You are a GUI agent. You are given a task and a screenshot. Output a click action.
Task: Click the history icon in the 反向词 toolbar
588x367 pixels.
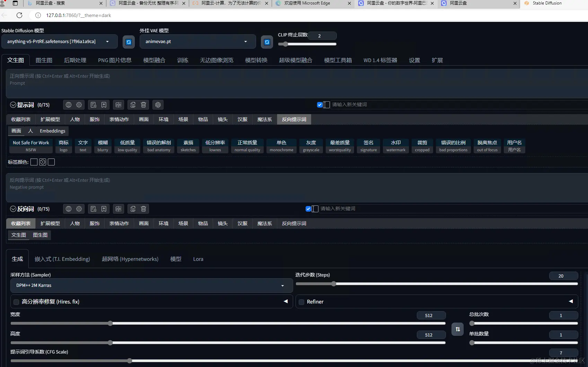click(x=94, y=209)
